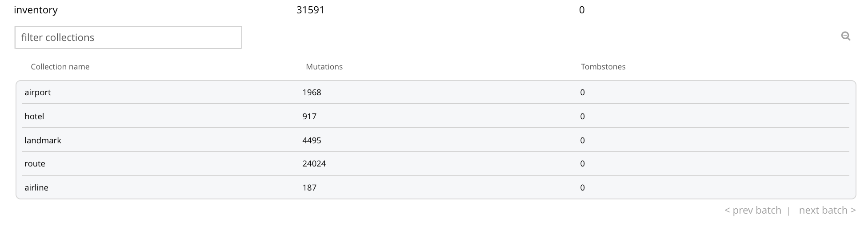Click route's mutations value 24024

point(314,164)
